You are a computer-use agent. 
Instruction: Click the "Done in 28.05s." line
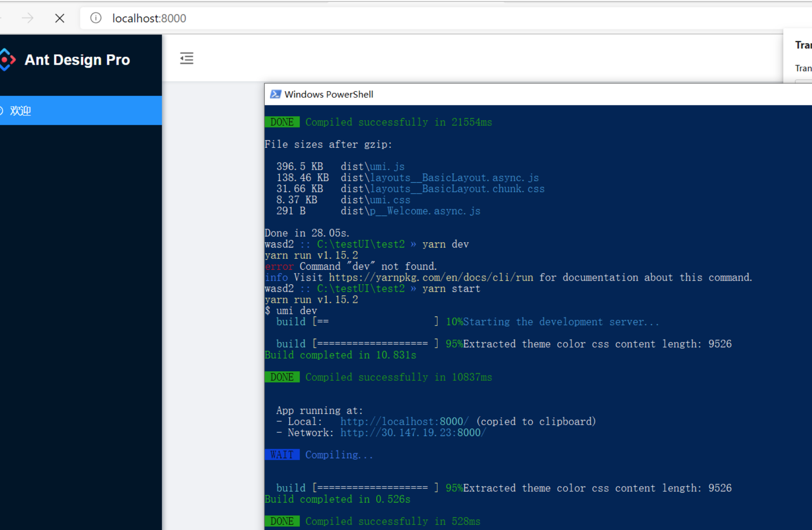pyautogui.click(x=307, y=233)
